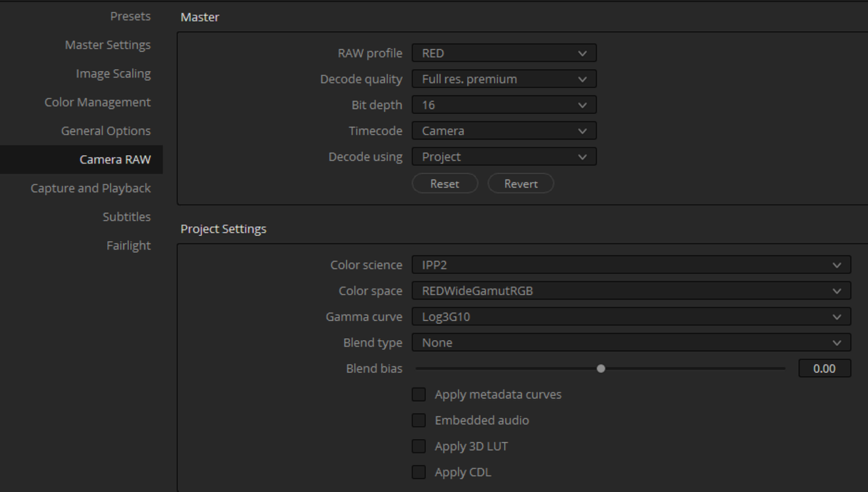Switch to Color Management settings
The image size is (868, 492).
click(x=98, y=102)
